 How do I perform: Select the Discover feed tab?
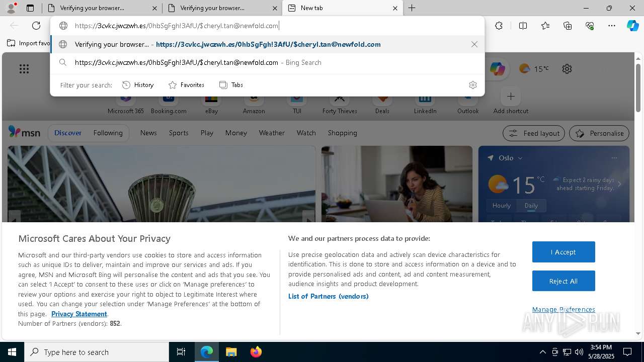(x=68, y=133)
